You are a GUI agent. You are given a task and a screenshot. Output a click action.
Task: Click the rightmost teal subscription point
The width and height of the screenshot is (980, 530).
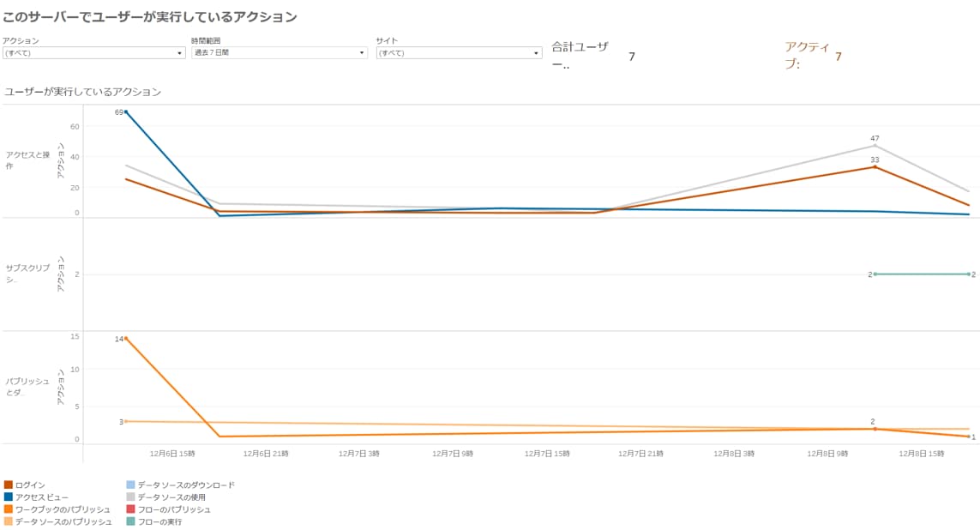pos(968,274)
